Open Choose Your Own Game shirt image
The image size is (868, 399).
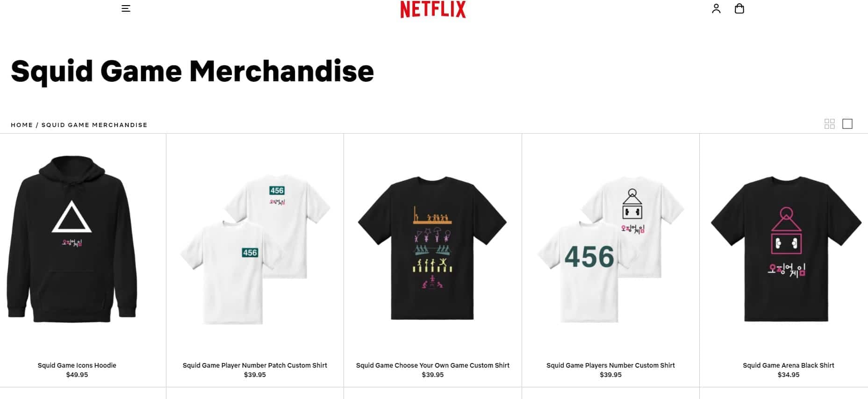(x=432, y=248)
